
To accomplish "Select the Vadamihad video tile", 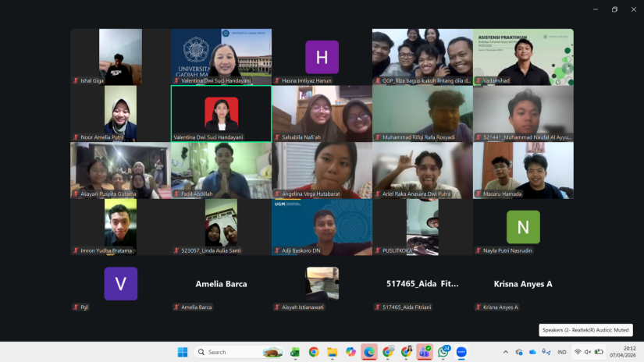I will click(x=523, y=57).
